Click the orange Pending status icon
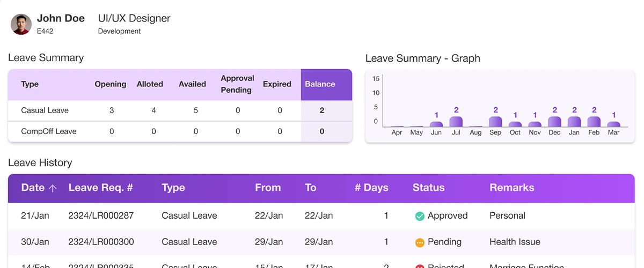 click(420, 242)
